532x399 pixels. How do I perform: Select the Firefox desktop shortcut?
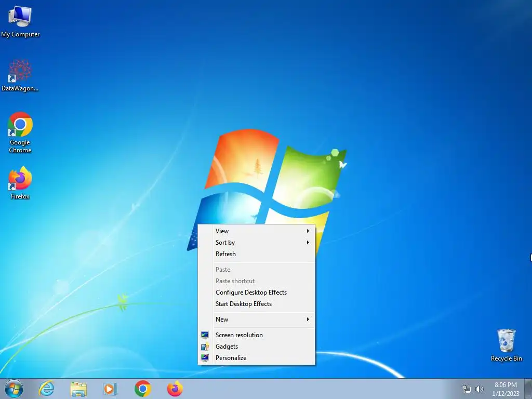pyautogui.click(x=20, y=183)
